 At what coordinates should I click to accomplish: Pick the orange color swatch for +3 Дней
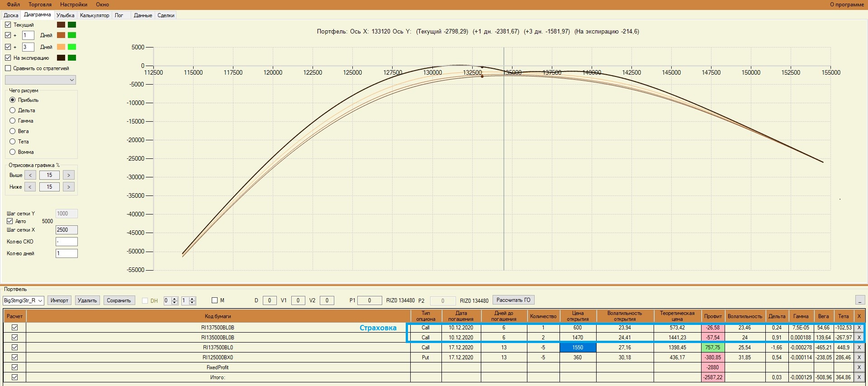61,47
